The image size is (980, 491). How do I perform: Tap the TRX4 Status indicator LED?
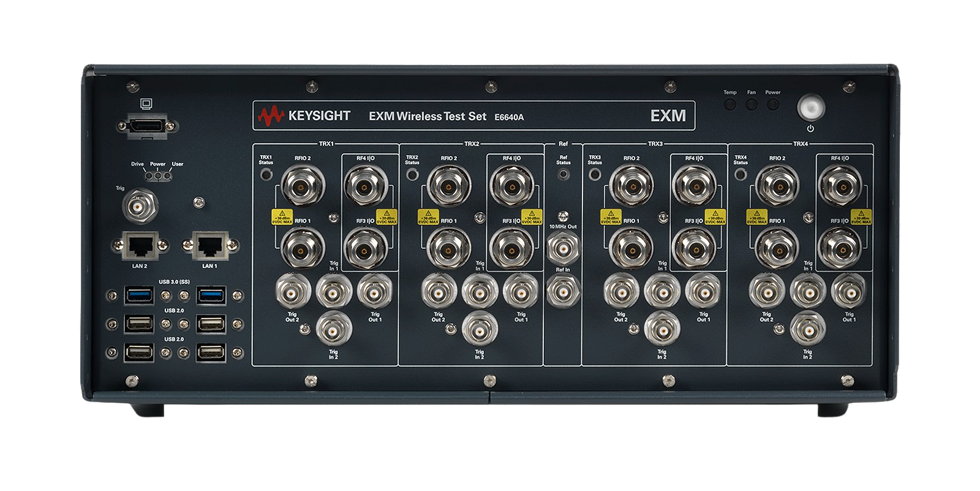[x=741, y=175]
